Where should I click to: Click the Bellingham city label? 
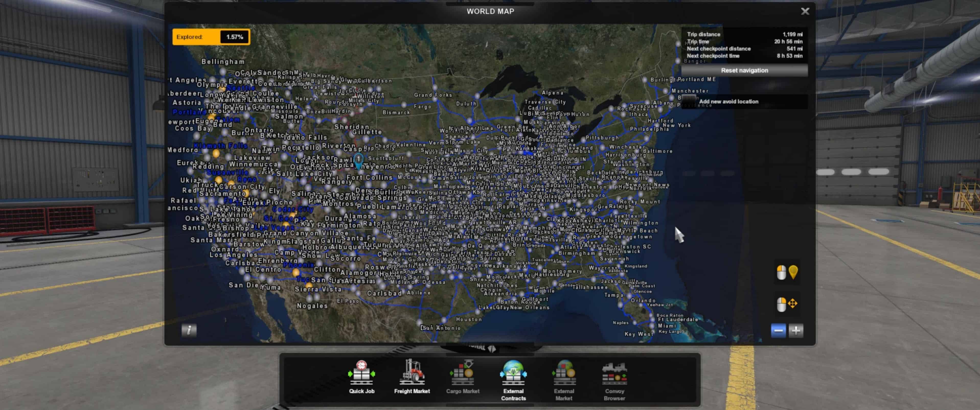pos(223,62)
